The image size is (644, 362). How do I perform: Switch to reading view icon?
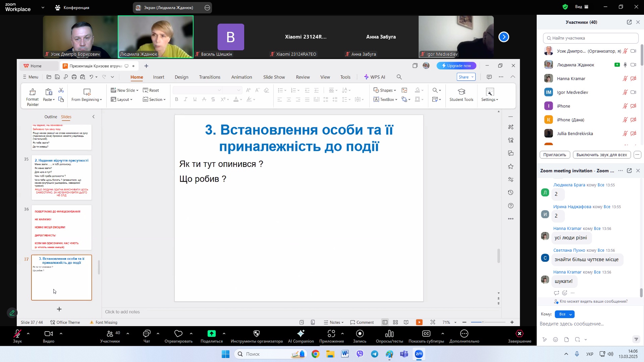406,322
